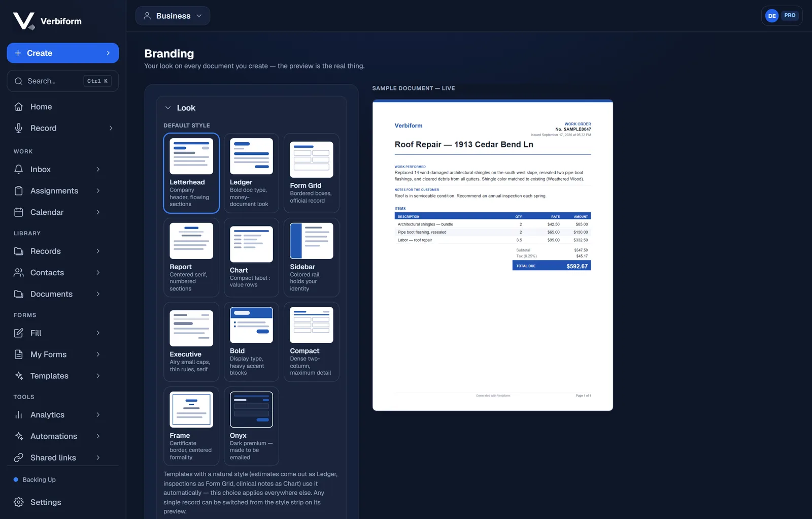Click the DE user avatar

pos(772,16)
